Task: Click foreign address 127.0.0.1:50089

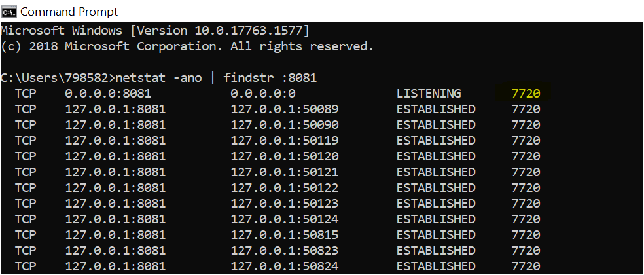Action: tap(285, 109)
